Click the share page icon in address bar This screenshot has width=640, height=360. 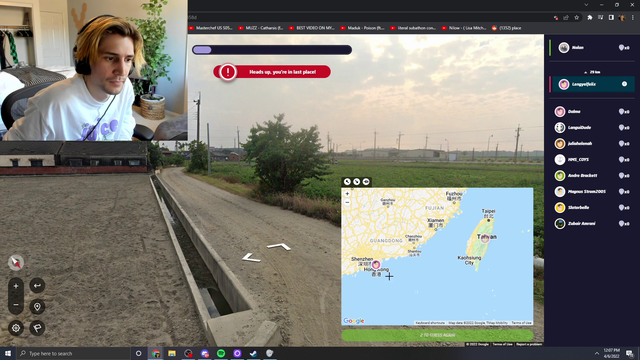pos(566,18)
